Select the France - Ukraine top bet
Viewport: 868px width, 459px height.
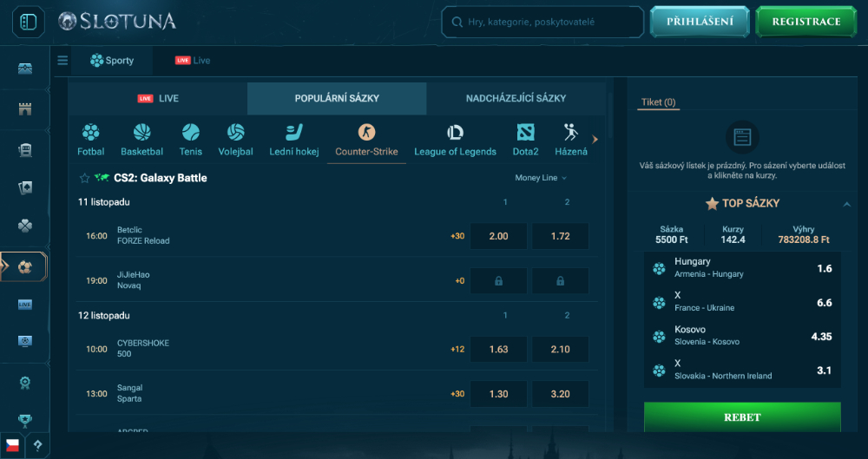coord(742,302)
